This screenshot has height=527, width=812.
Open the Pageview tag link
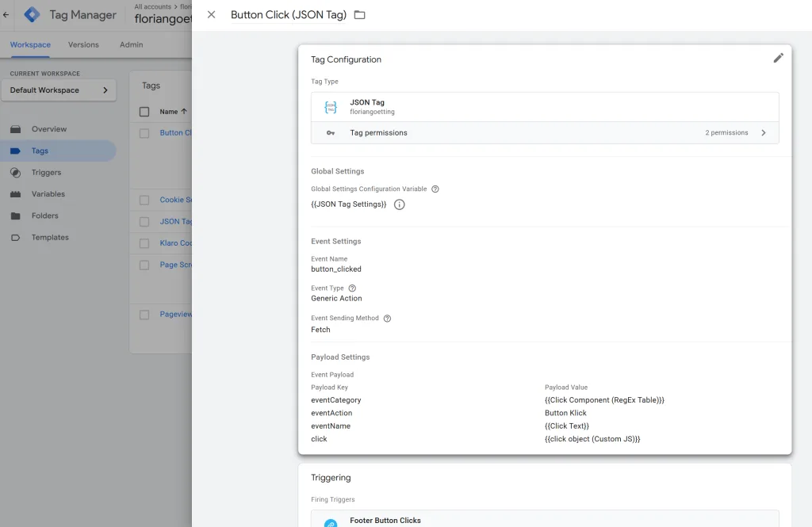[x=175, y=315]
